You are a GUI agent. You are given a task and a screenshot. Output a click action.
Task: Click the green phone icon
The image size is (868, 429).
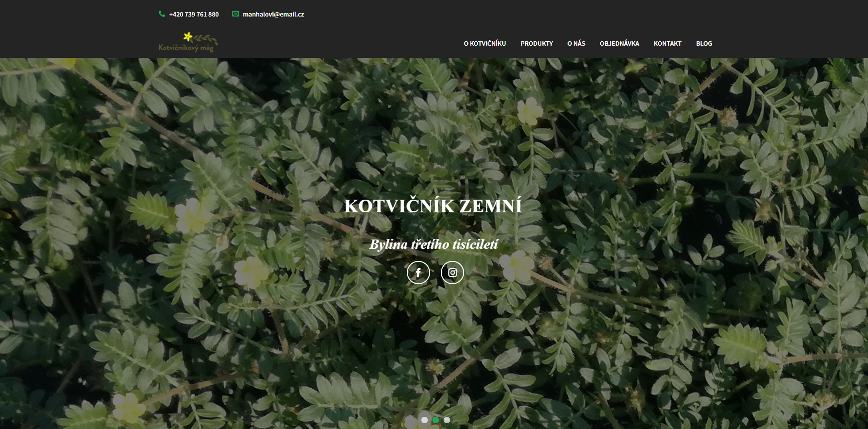pyautogui.click(x=162, y=14)
